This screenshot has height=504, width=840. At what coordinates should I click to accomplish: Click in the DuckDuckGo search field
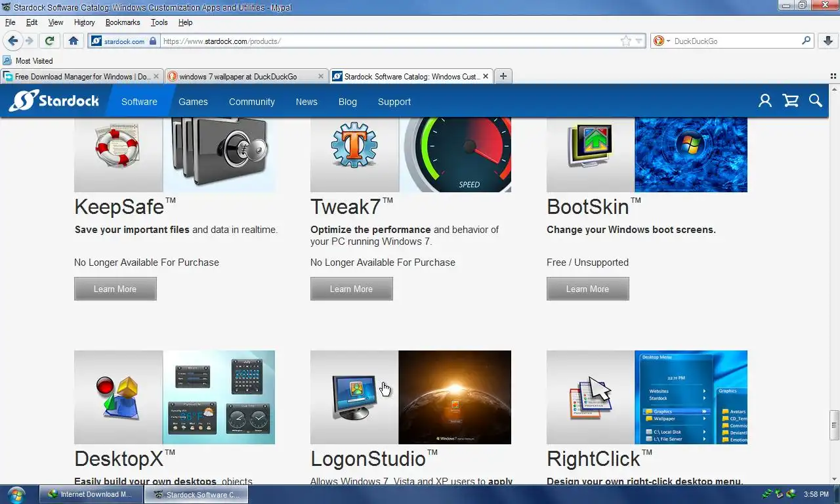click(x=735, y=41)
